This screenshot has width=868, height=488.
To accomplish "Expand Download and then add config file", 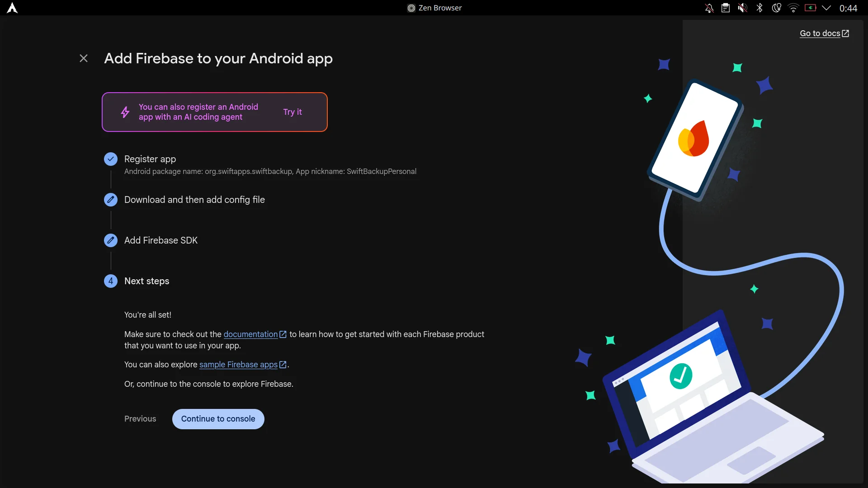I will click(x=194, y=200).
